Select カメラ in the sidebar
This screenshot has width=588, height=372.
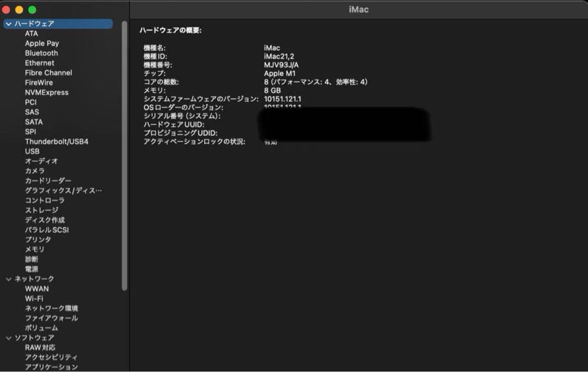(34, 170)
